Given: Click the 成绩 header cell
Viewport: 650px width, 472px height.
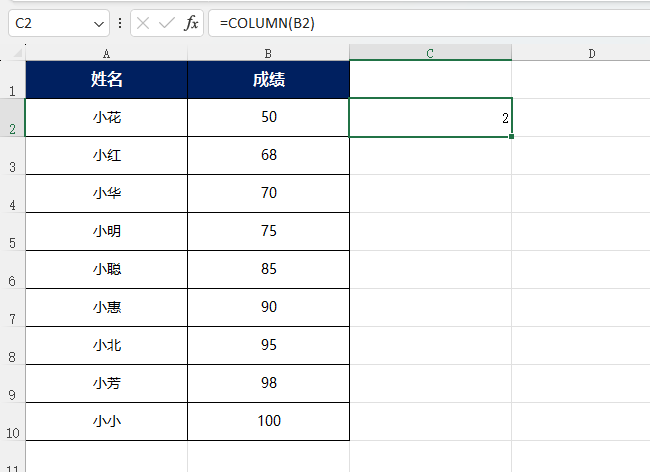Looking at the screenshot, I should tap(269, 80).
